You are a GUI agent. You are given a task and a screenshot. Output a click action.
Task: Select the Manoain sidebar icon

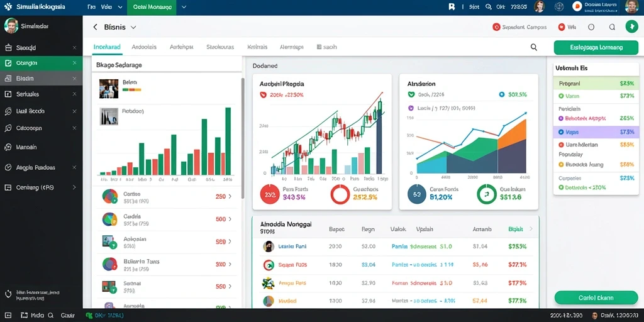(8, 147)
